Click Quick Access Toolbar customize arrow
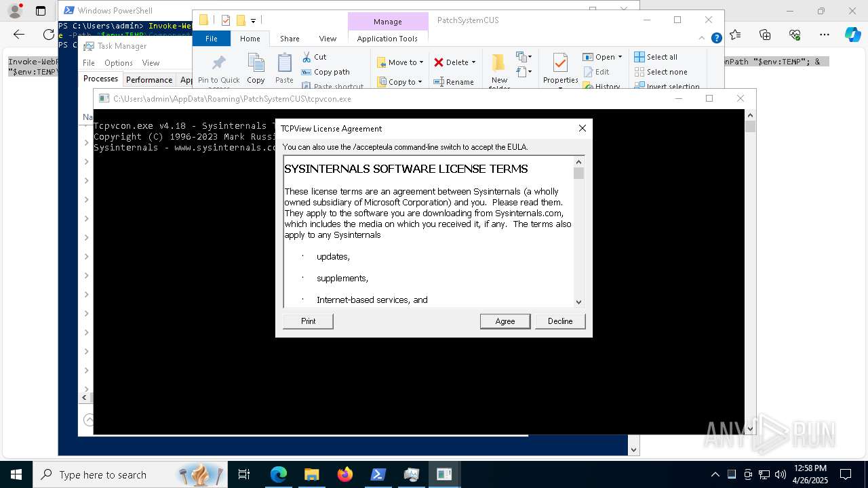The image size is (868, 488). 253,21
